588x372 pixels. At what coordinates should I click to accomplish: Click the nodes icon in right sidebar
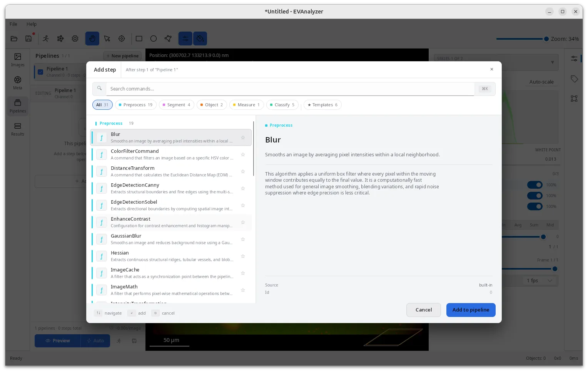coord(574,99)
